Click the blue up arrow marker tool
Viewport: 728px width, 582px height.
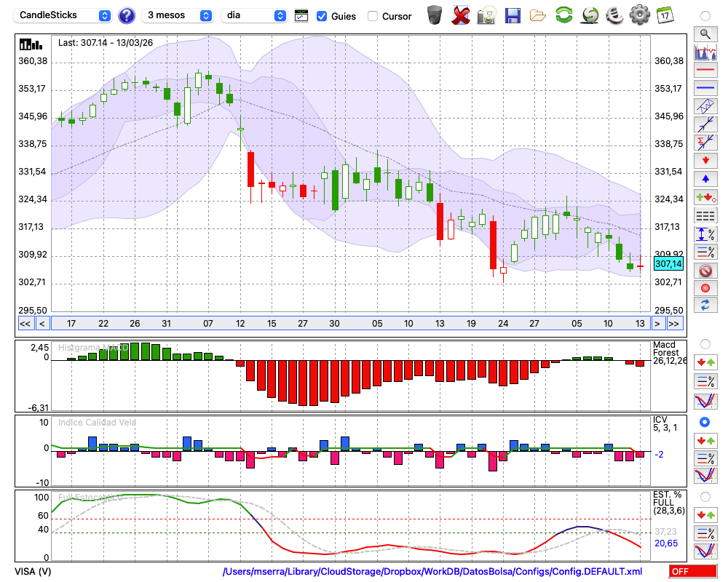point(705,178)
